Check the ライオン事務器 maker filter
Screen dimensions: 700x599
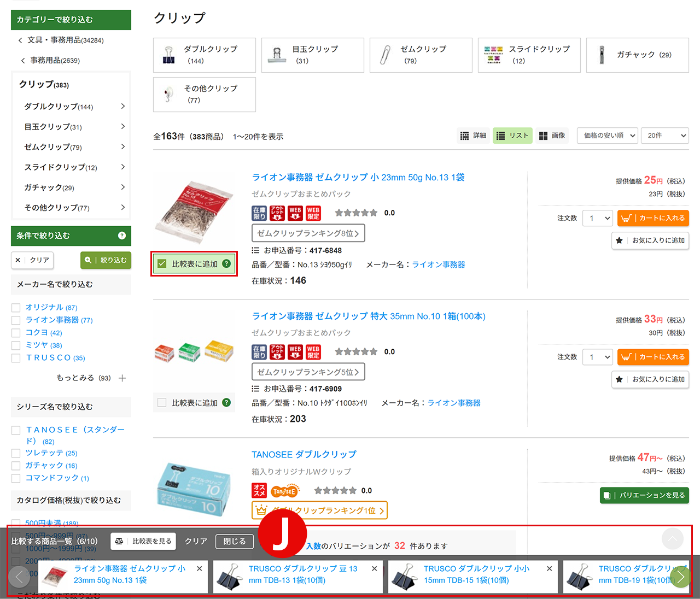(x=16, y=320)
